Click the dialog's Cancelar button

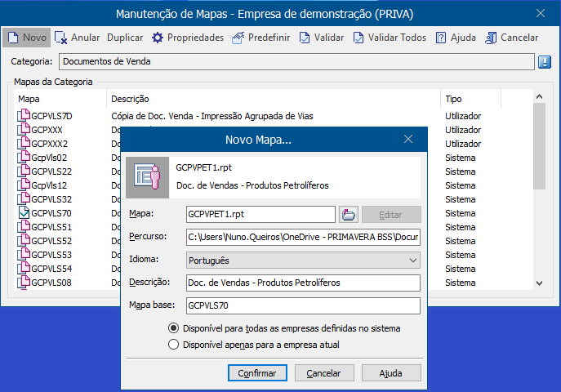coord(324,373)
